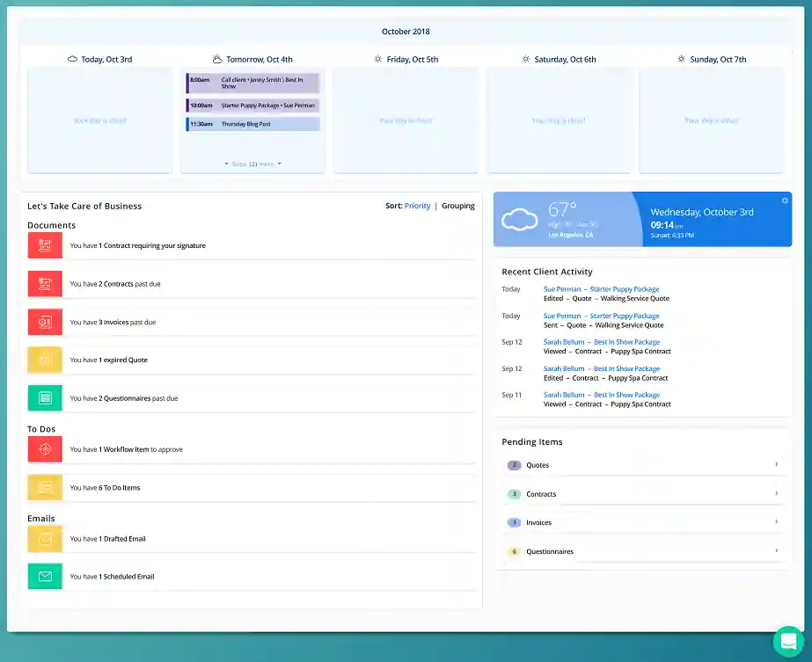Open 8:00am Call client Jenny Smith event
The height and width of the screenshot is (662, 812).
pyautogui.click(x=252, y=83)
